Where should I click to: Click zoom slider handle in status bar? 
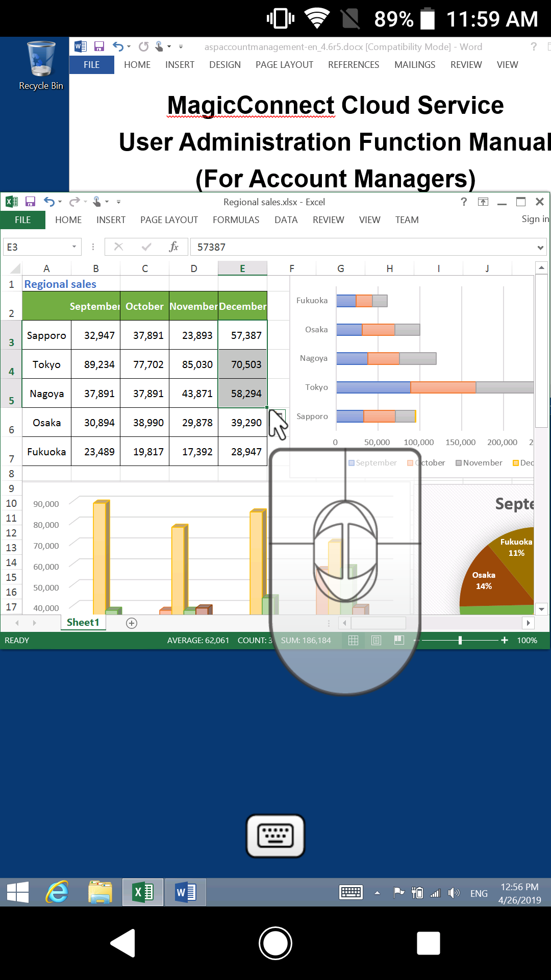[x=460, y=640]
